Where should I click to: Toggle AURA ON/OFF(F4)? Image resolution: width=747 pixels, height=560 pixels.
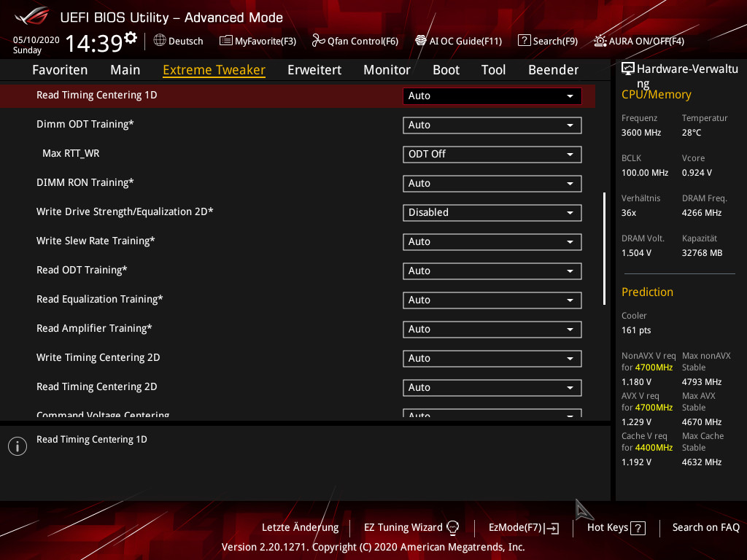coord(639,41)
